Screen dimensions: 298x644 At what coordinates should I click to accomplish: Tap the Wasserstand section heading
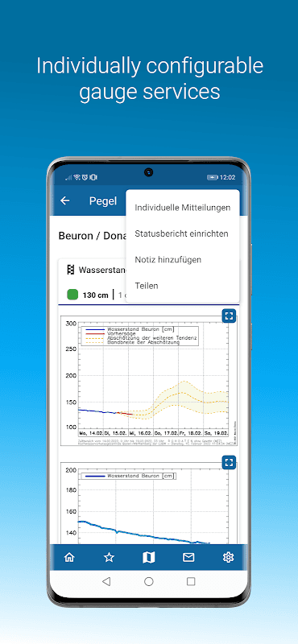(102, 270)
